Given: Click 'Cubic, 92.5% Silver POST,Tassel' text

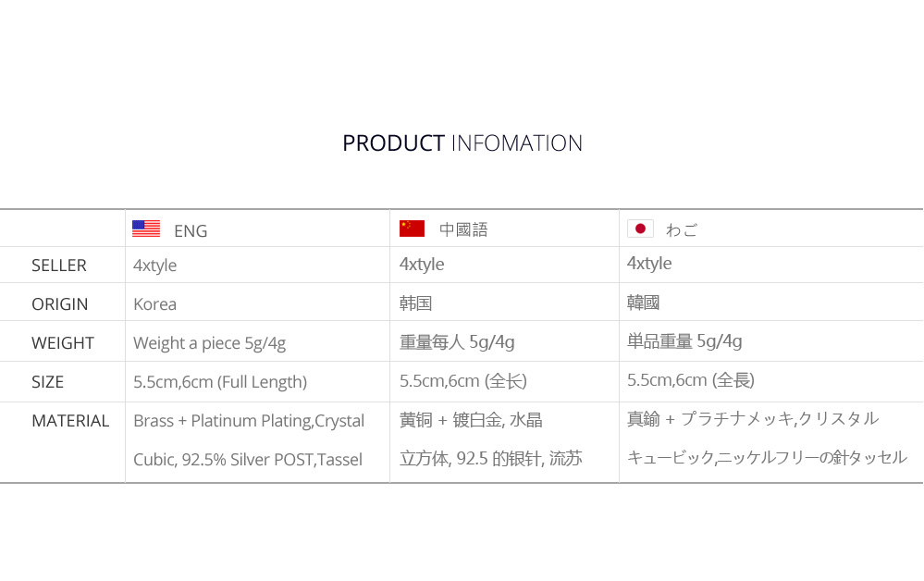Looking at the screenshot, I should click(x=248, y=460).
